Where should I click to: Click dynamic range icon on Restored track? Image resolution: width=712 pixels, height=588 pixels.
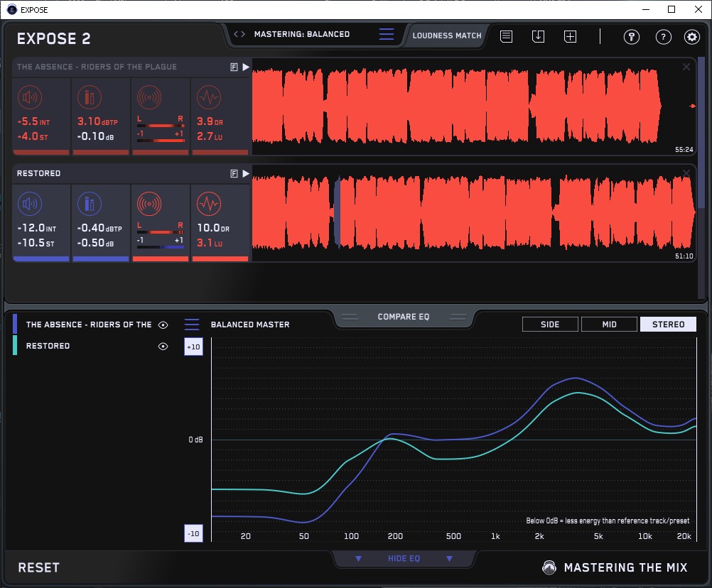click(209, 204)
